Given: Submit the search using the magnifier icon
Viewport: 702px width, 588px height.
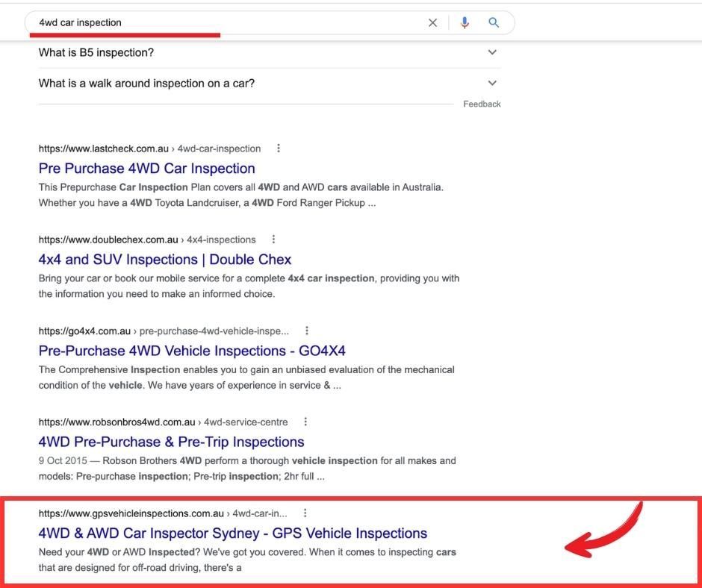Looking at the screenshot, I should [x=494, y=22].
